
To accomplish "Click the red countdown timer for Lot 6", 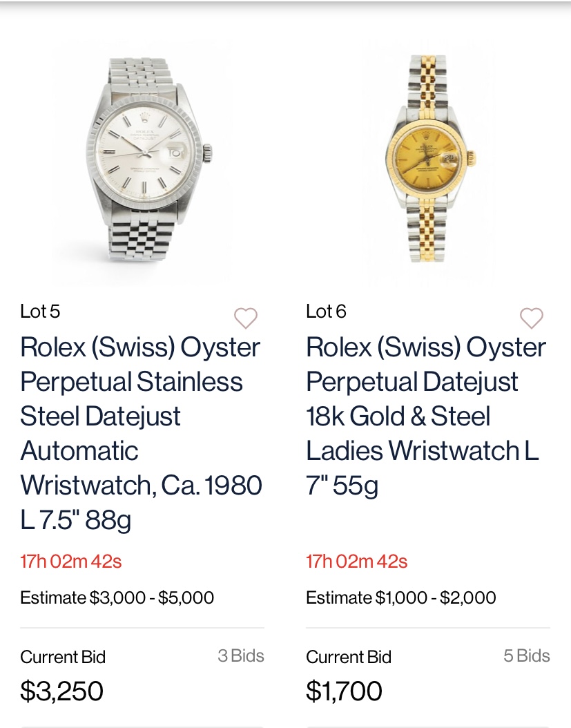I will [x=357, y=562].
